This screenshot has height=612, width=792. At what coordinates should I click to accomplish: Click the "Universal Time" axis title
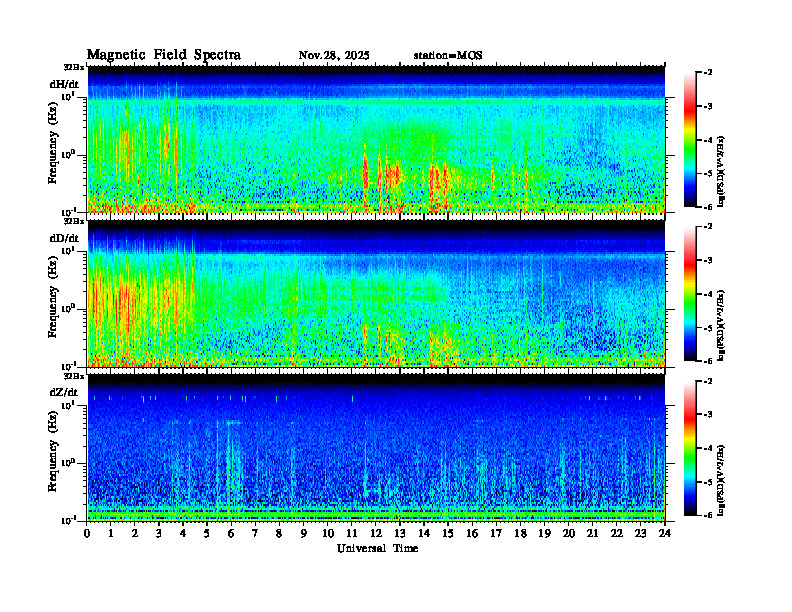pyautogui.click(x=377, y=548)
